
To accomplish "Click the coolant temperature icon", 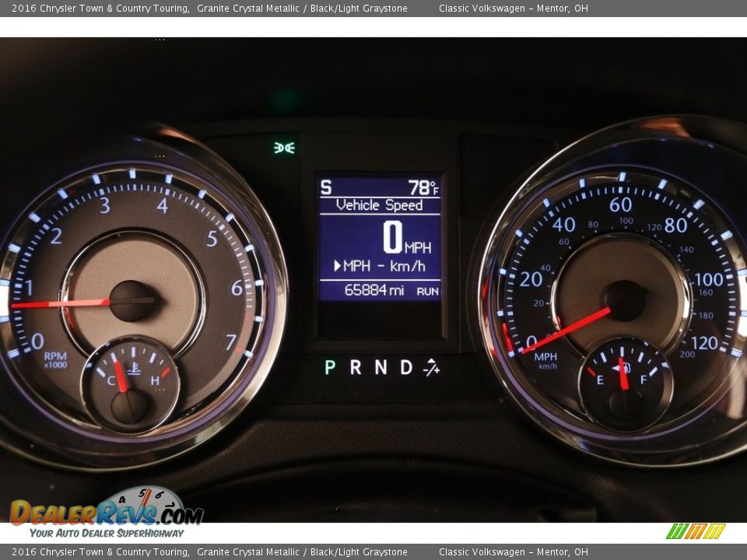I will tap(135, 368).
